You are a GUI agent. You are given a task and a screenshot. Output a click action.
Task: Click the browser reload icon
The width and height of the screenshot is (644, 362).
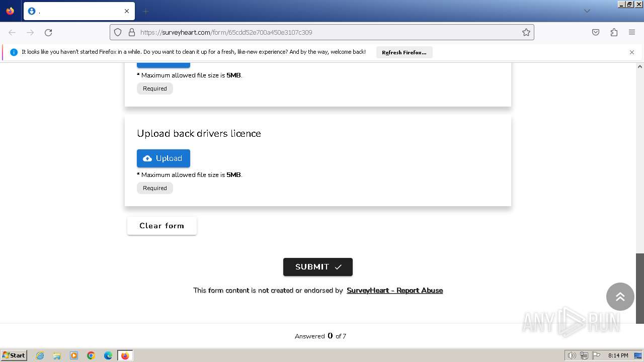[48, 32]
